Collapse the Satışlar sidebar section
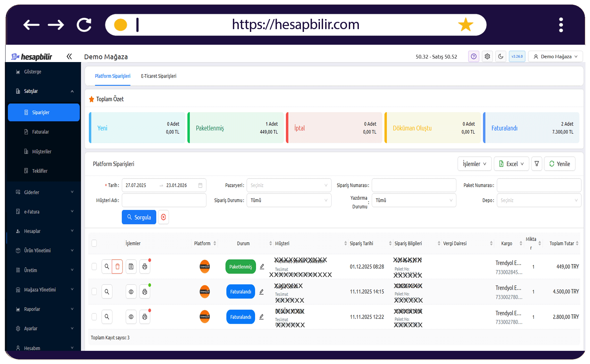The image size is (590, 364). 43,91
